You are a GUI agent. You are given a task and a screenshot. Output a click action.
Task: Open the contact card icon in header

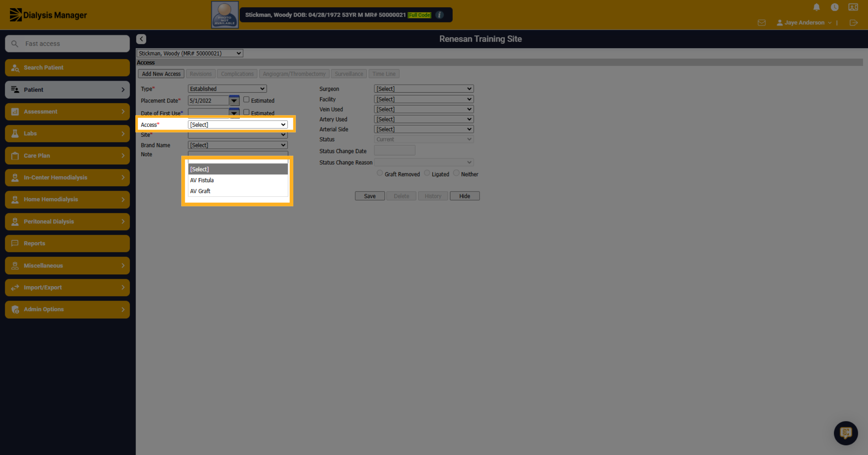coord(853,7)
